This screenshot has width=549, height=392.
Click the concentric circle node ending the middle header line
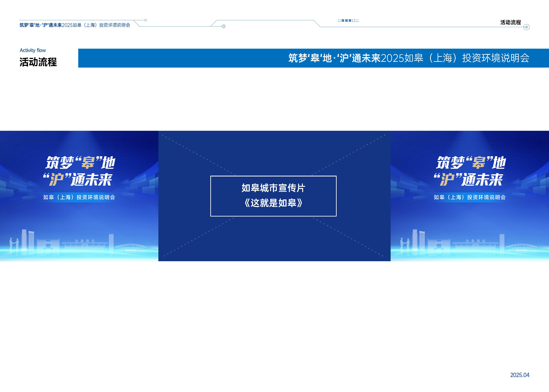pos(223,26)
